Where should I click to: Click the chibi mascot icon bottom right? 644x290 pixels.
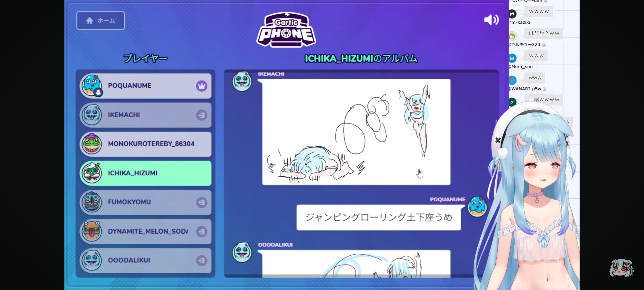[621, 268]
